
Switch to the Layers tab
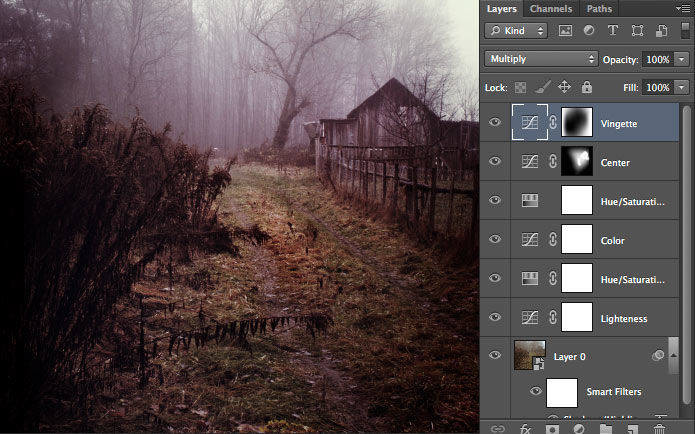click(x=501, y=9)
